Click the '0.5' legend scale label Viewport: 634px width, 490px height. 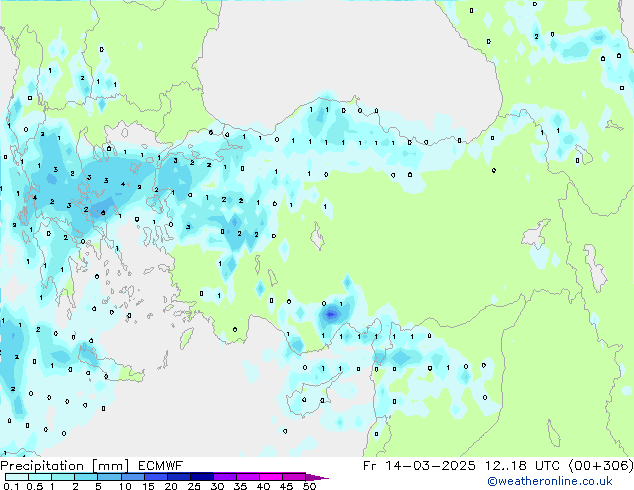tap(34, 486)
